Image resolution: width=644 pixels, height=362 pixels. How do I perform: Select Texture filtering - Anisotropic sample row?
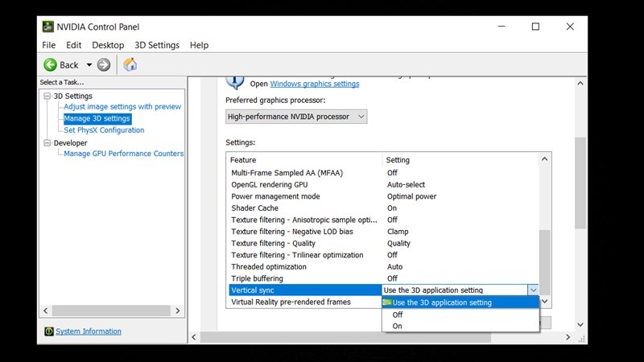coord(384,220)
